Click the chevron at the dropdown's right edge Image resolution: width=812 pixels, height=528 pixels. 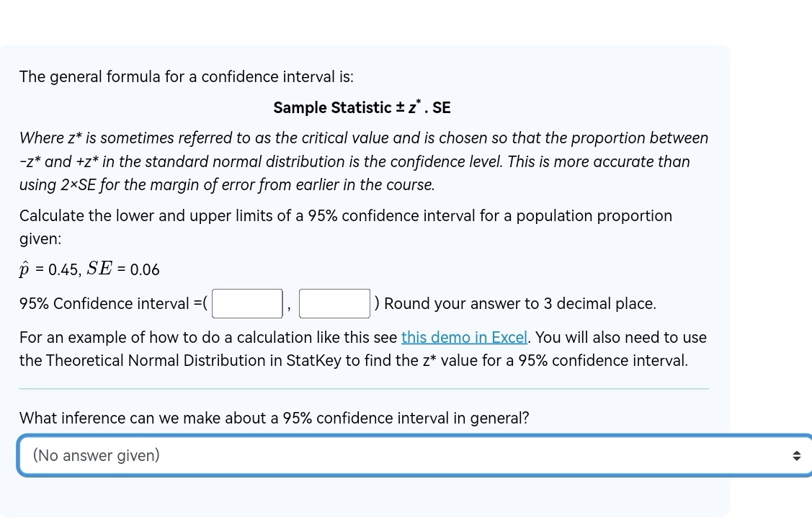(796, 455)
